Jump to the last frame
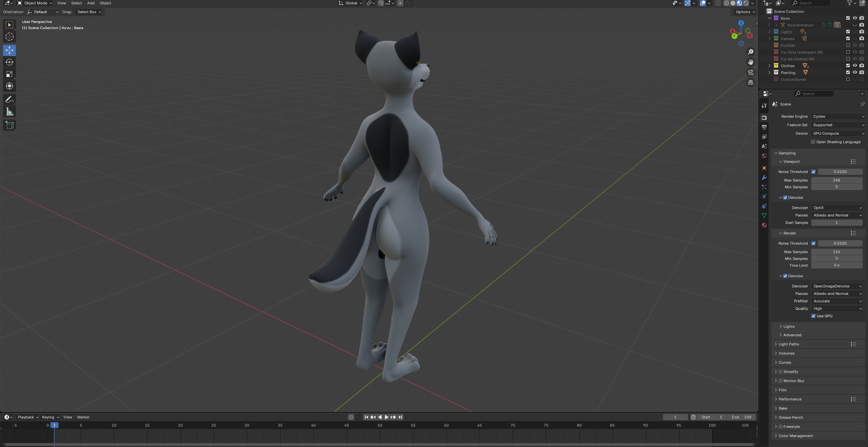 click(x=400, y=417)
